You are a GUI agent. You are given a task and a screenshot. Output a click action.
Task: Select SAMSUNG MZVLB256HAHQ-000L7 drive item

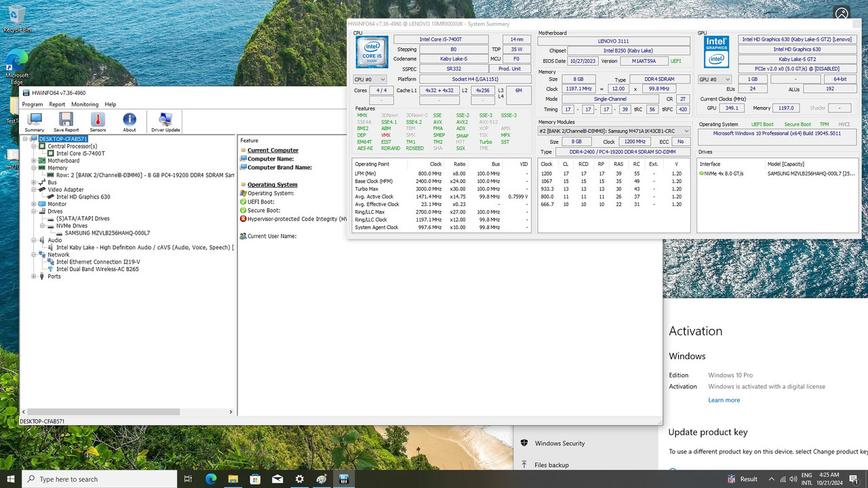(x=107, y=233)
